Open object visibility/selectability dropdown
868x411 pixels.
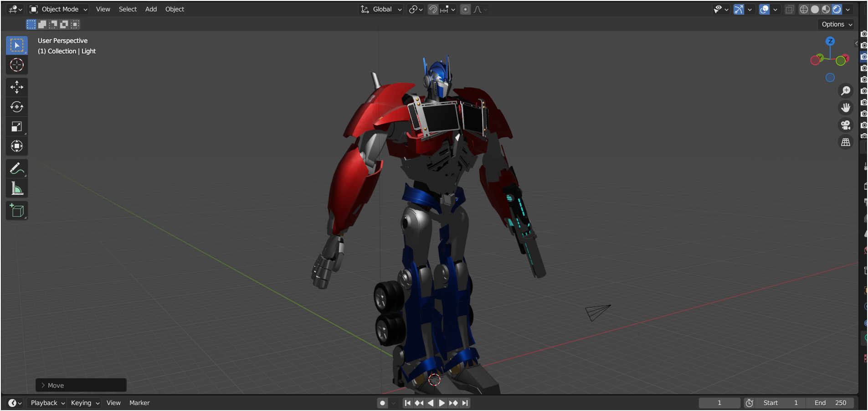coord(721,9)
